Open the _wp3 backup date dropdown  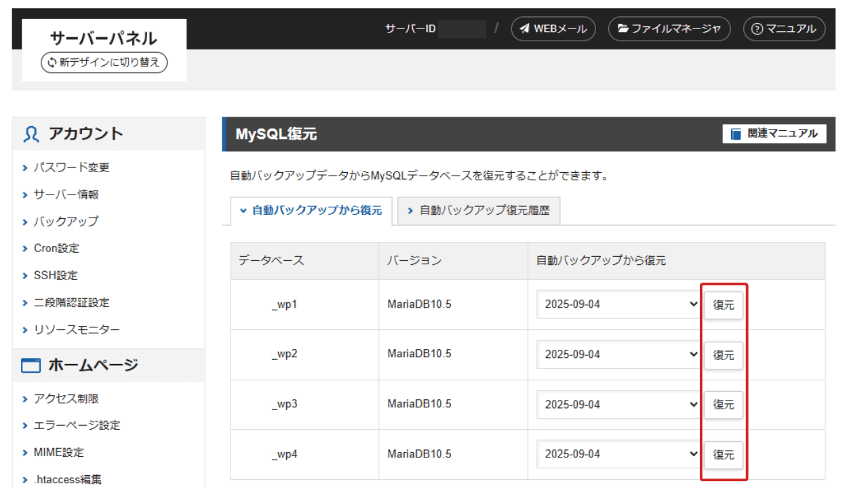pyautogui.click(x=618, y=405)
